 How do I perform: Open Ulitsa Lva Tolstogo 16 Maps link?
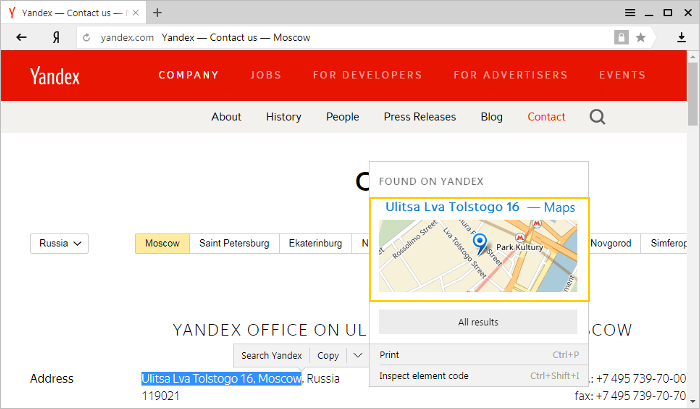[480, 207]
